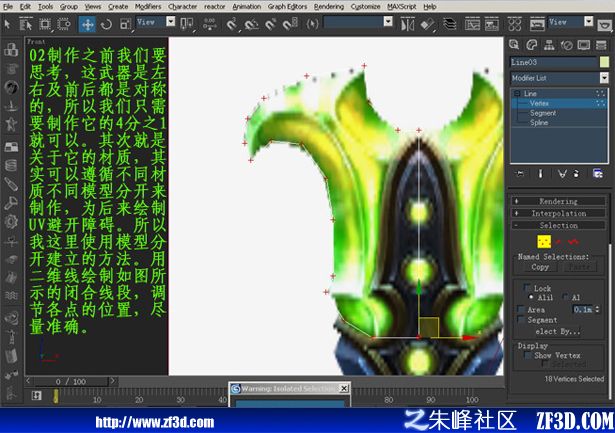The height and width of the screenshot is (433, 615).
Task: Select the yellow Vertex sub-object button
Action: [544, 242]
